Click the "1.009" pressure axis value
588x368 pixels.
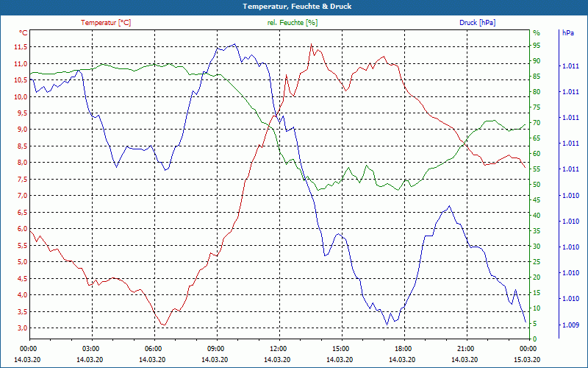(x=570, y=325)
